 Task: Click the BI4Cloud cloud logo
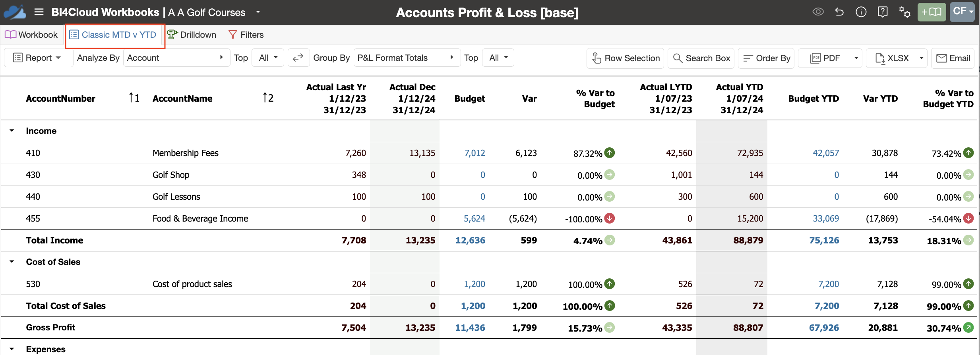coord(15,12)
